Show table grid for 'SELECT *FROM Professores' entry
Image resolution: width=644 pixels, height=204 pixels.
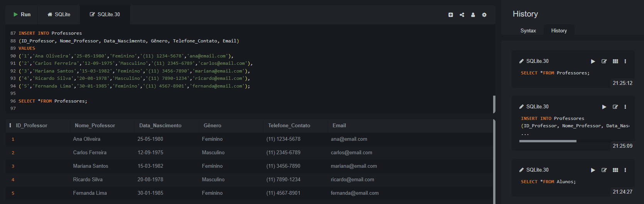pyautogui.click(x=615, y=61)
